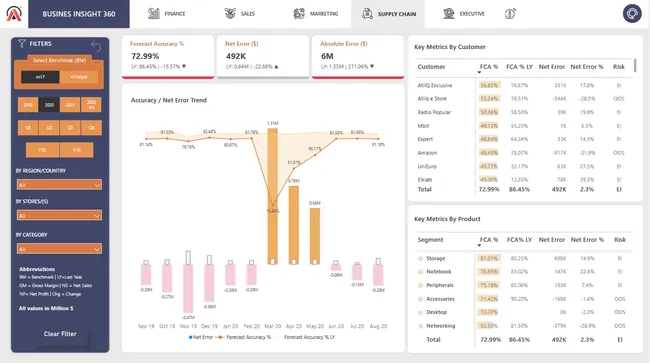Open the By Stores(s) dropdown
This screenshot has width=650, height=363.
(x=59, y=215)
